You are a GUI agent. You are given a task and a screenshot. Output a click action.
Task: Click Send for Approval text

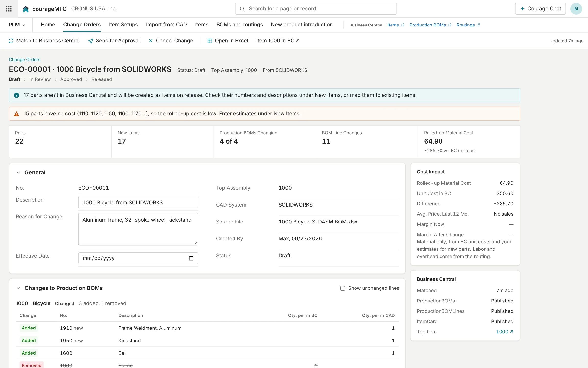(x=118, y=41)
